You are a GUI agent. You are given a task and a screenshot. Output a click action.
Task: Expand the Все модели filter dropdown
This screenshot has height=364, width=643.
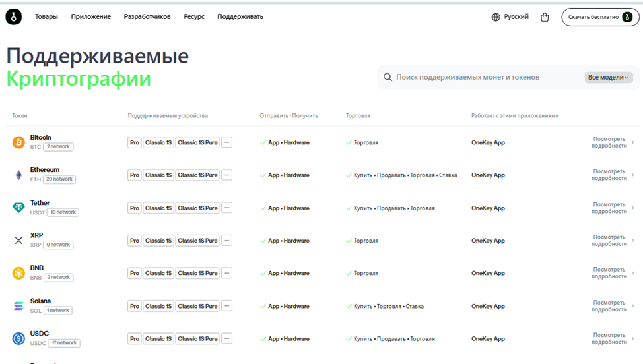click(608, 78)
